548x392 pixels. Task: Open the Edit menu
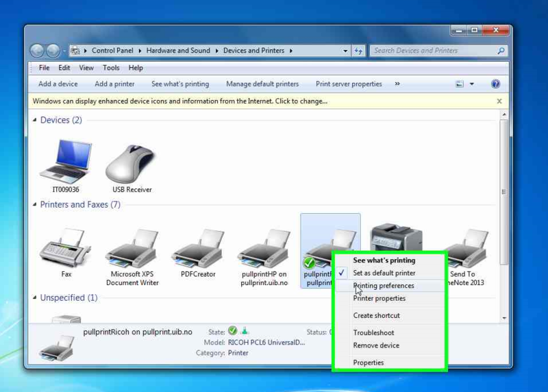(64, 68)
